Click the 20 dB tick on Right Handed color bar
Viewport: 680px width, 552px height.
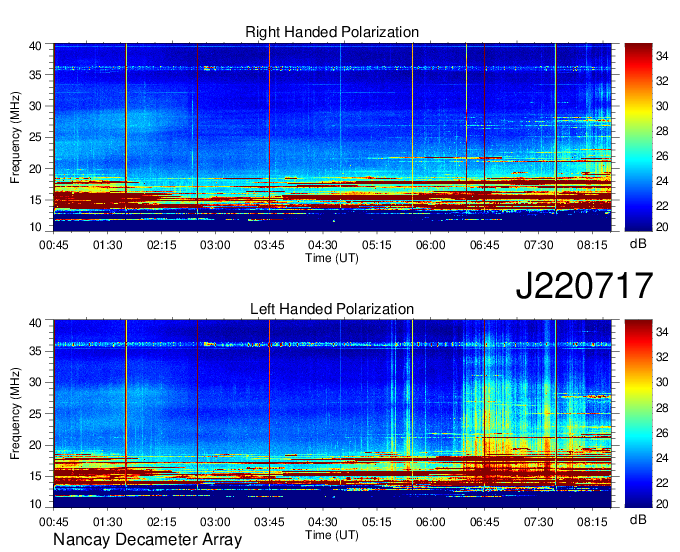[x=662, y=227]
